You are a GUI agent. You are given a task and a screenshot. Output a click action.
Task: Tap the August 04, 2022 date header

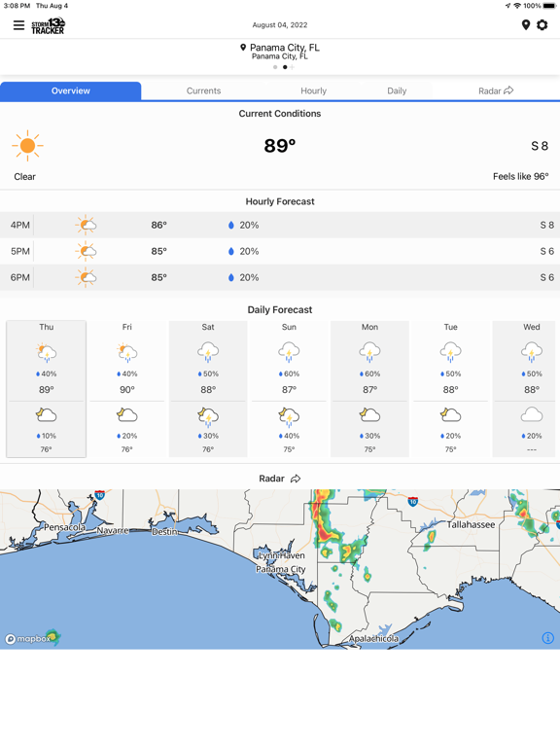280,24
